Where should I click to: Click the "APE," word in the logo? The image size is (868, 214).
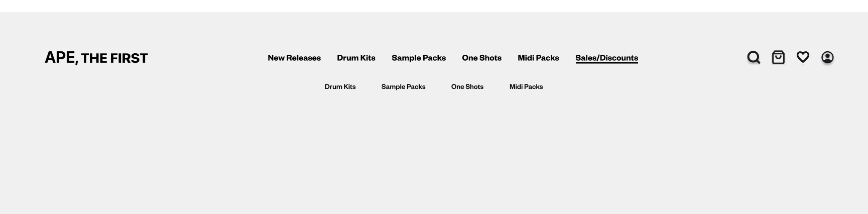pyautogui.click(x=61, y=58)
